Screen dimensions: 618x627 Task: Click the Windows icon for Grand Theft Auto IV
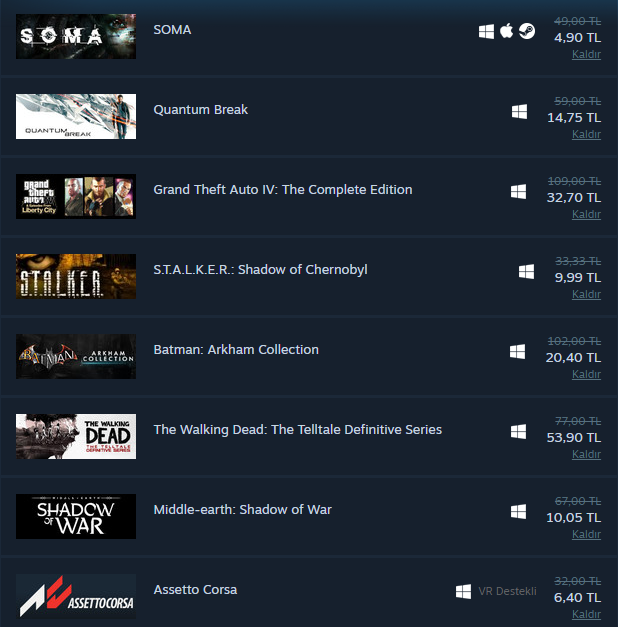pos(518,192)
